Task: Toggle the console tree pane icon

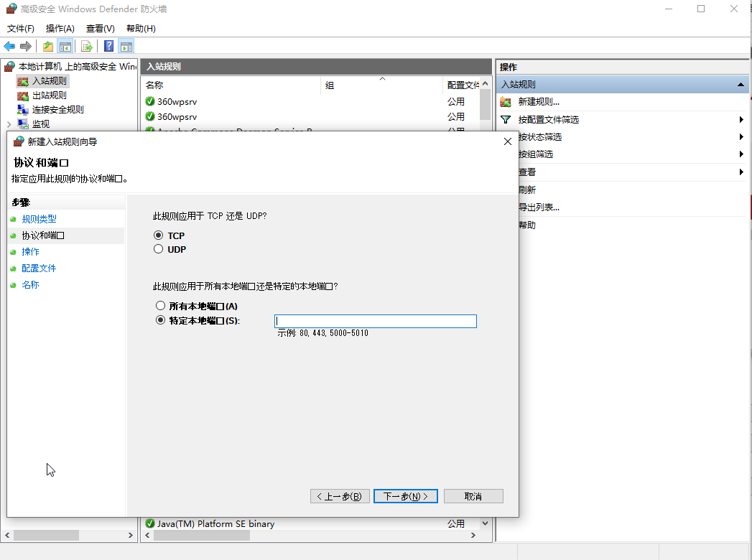Action: [x=65, y=46]
